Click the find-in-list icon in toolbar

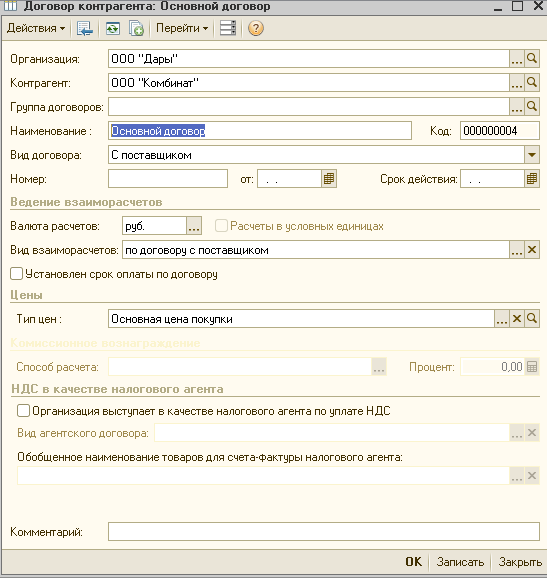pos(85,28)
